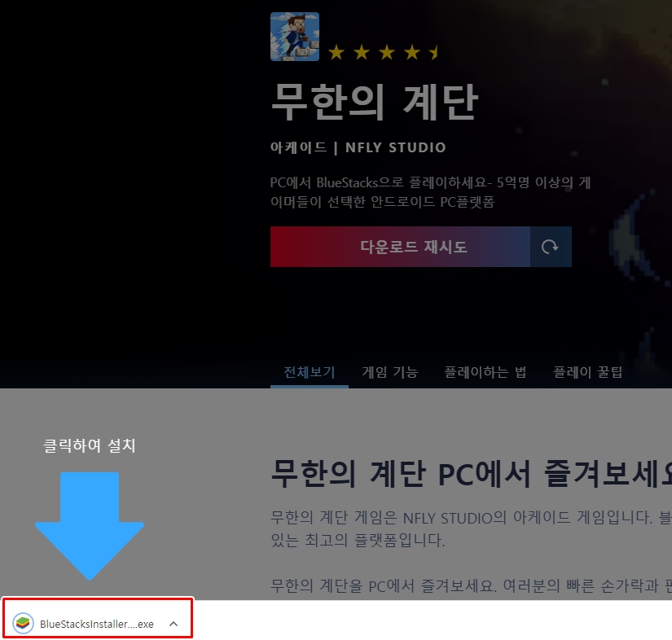Screen dimensions: 672x640
Task: Click the refresh arrow icon beside download button
Action: [x=551, y=247]
